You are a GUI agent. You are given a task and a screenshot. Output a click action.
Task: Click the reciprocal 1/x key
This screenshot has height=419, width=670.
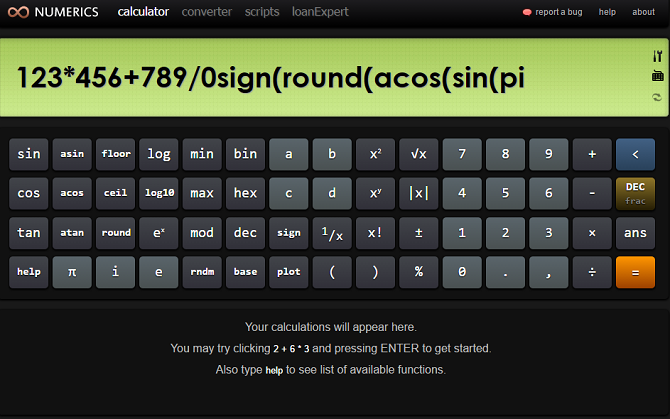332,233
